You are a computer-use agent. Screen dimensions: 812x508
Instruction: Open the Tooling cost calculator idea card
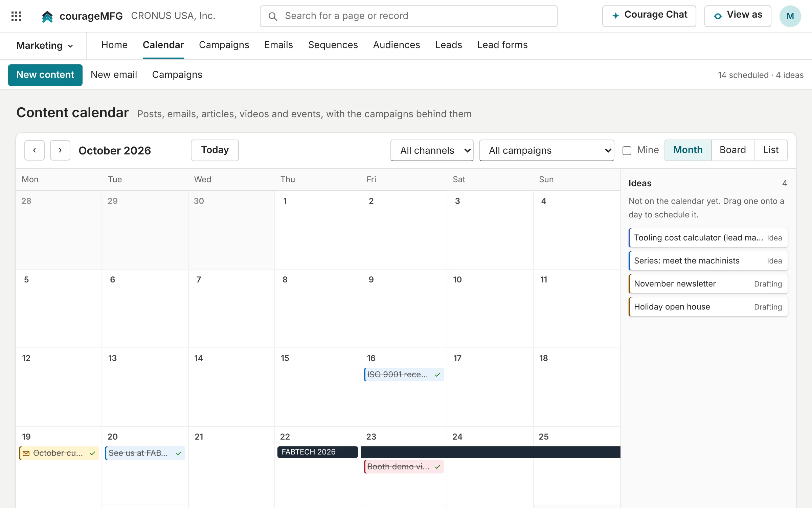point(708,238)
